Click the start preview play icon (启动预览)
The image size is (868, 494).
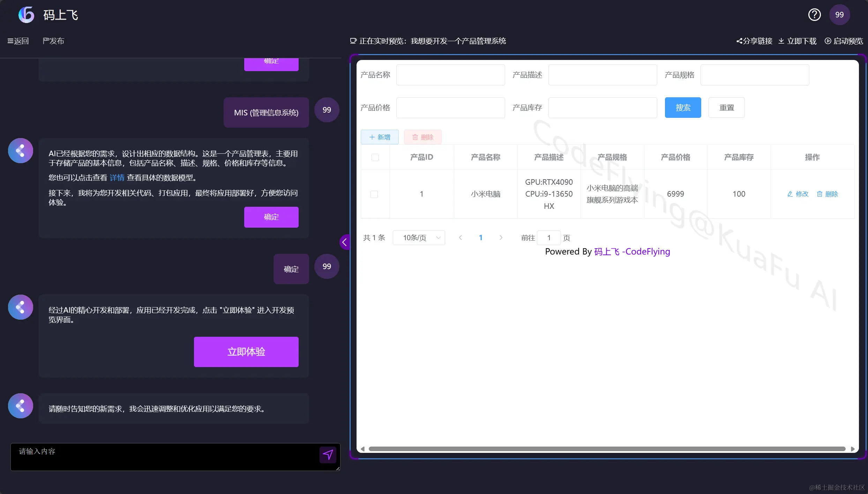click(828, 41)
